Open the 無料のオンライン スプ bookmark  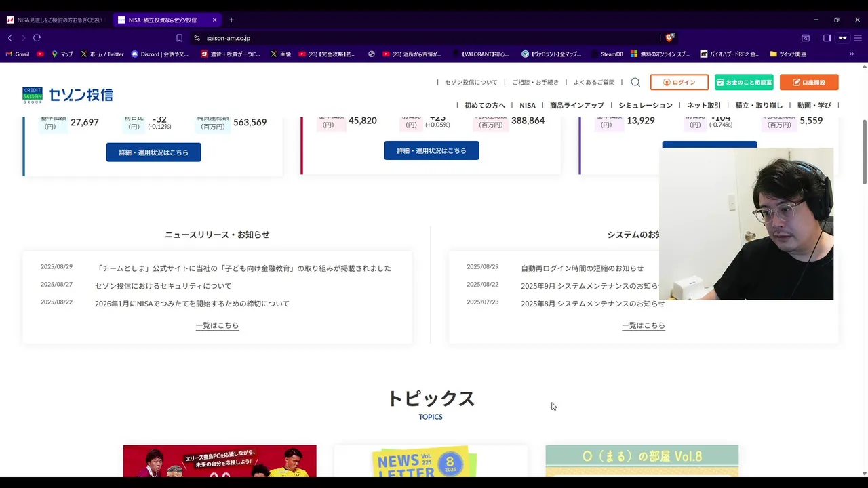(660, 54)
